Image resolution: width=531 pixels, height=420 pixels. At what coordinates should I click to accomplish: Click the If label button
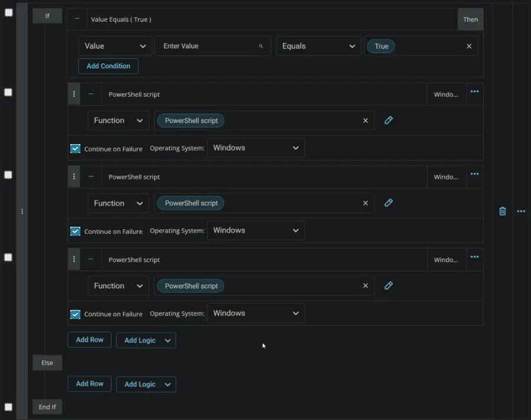[x=47, y=16]
